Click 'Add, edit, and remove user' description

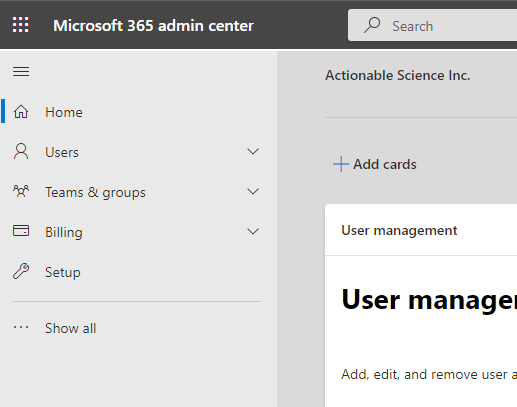pyautogui.click(x=429, y=374)
